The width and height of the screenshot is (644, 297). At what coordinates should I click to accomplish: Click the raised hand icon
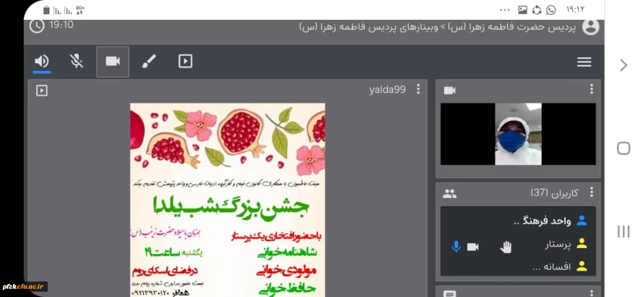[x=506, y=247]
